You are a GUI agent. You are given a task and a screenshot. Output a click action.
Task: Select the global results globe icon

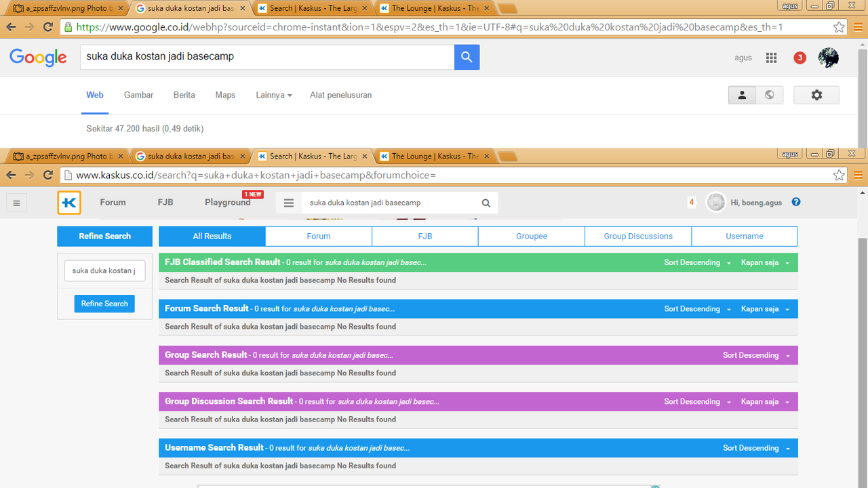pos(770,95)
